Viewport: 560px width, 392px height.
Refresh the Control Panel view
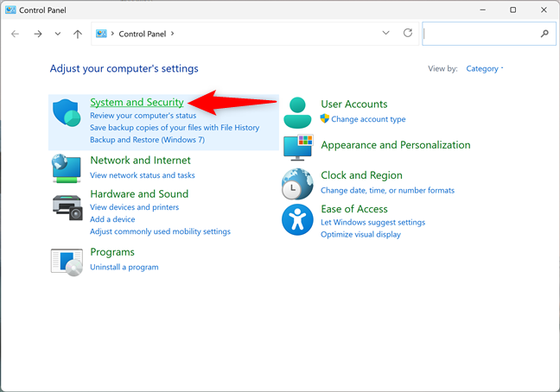point(408,33)
